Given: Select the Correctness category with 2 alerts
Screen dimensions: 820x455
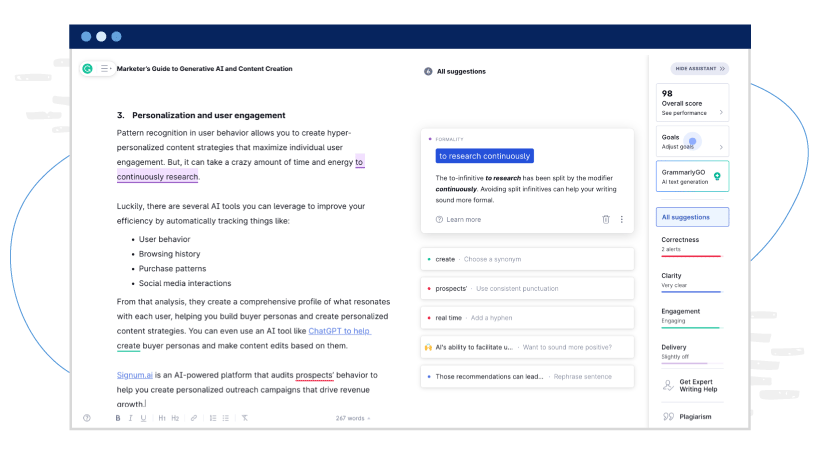Looking at the screenshot, I should [691, 245].
